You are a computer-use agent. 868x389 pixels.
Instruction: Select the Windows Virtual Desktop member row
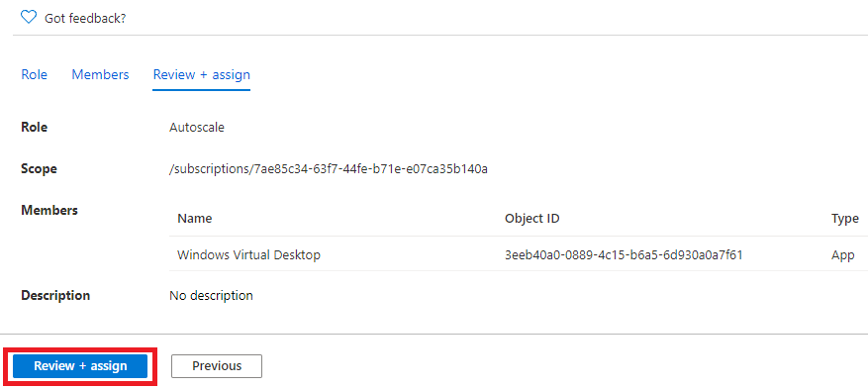tap(519, 255)
